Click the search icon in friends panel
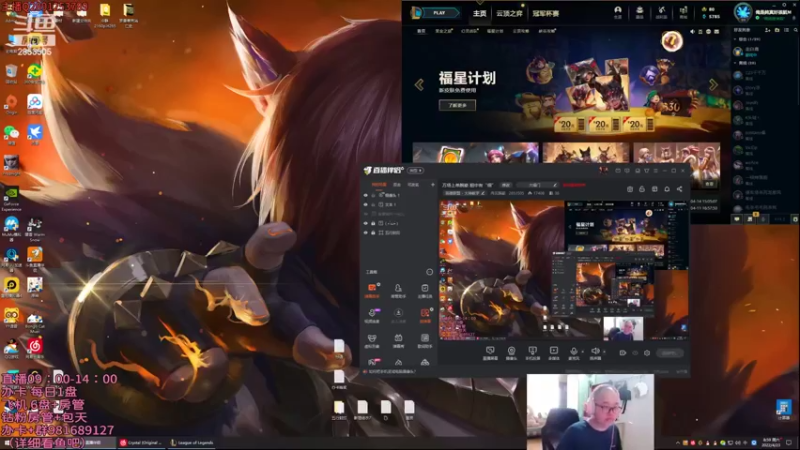This screenshot has width=800, height=450. pyautogui.click(x=795, y=31)
